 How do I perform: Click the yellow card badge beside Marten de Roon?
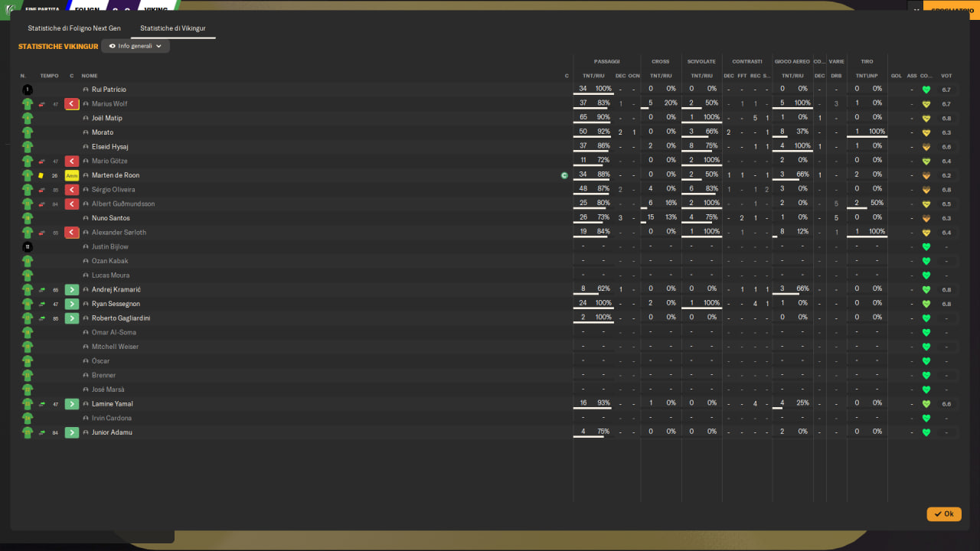click(x=72, y=175)
